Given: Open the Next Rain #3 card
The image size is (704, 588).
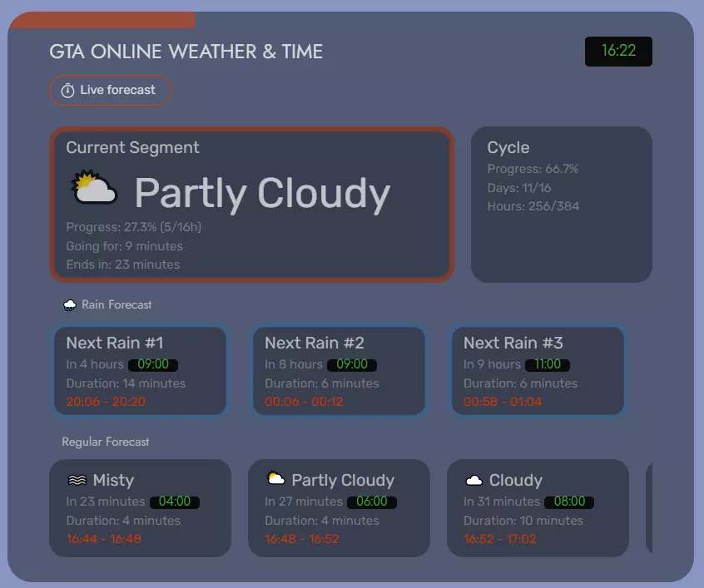Looking at the screenshot, I should point(538,371).
